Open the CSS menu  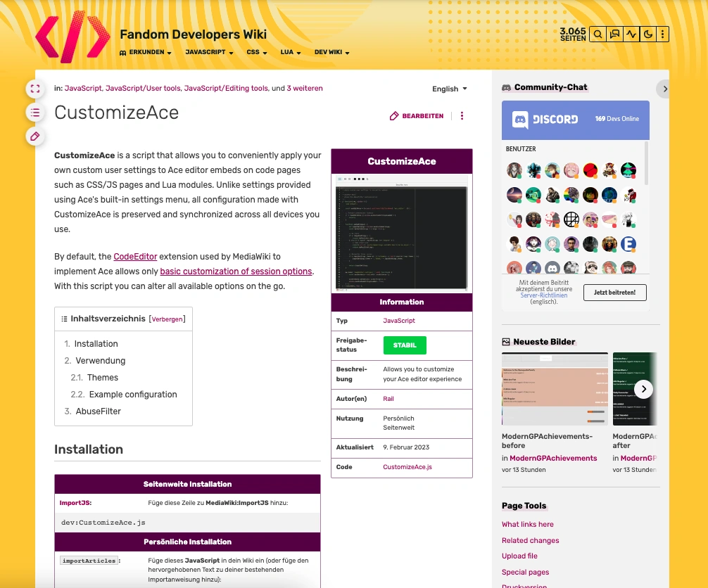(x=256, y=52)
